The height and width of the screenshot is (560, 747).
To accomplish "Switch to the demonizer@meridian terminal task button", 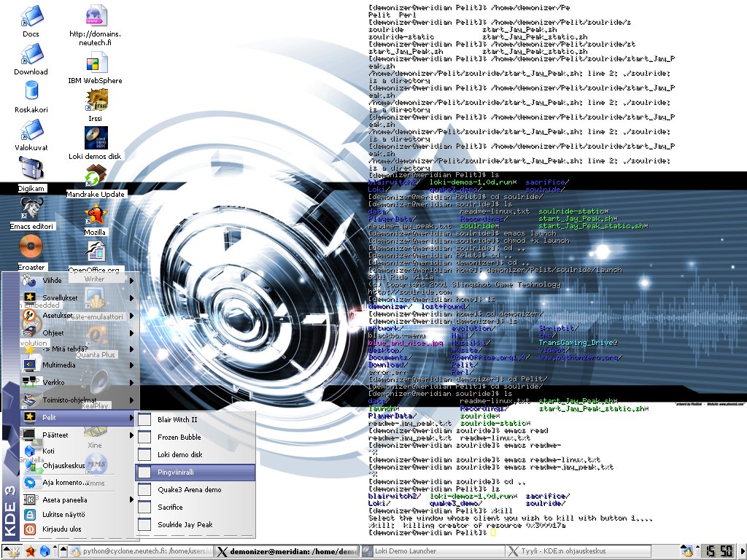I will (x=287, y=551).
